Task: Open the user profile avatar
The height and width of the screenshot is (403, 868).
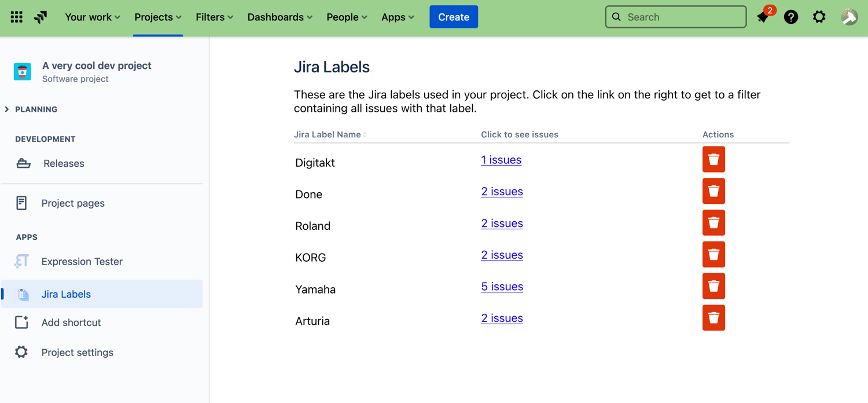Action: coord(849,17)
